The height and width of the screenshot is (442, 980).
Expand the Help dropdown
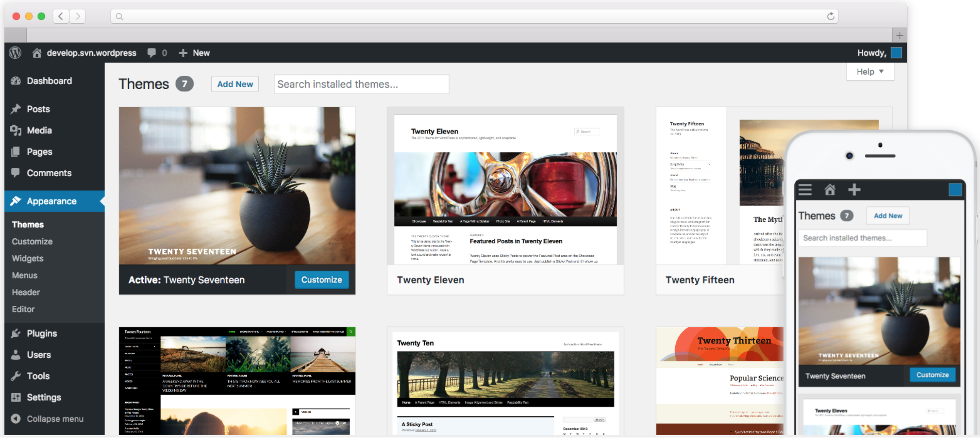tap(870, 72)
